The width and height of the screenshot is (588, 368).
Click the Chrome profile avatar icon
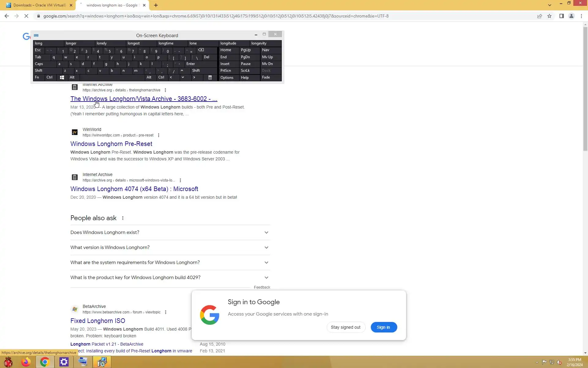[571, 16]
